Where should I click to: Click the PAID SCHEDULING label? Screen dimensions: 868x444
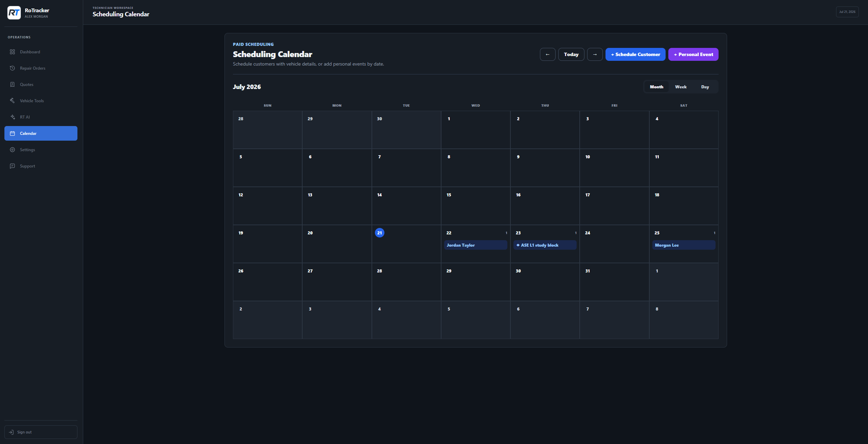click(253, 45)
